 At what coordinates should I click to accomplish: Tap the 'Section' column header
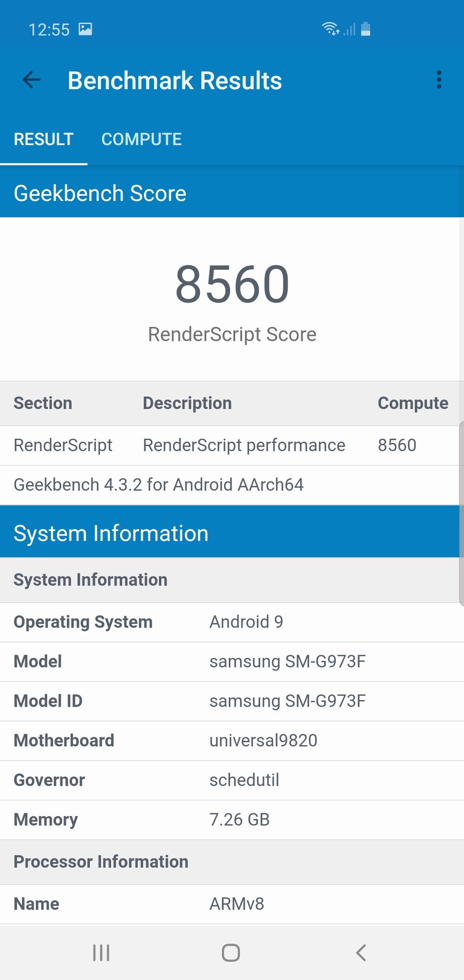(x=43, y=403)
